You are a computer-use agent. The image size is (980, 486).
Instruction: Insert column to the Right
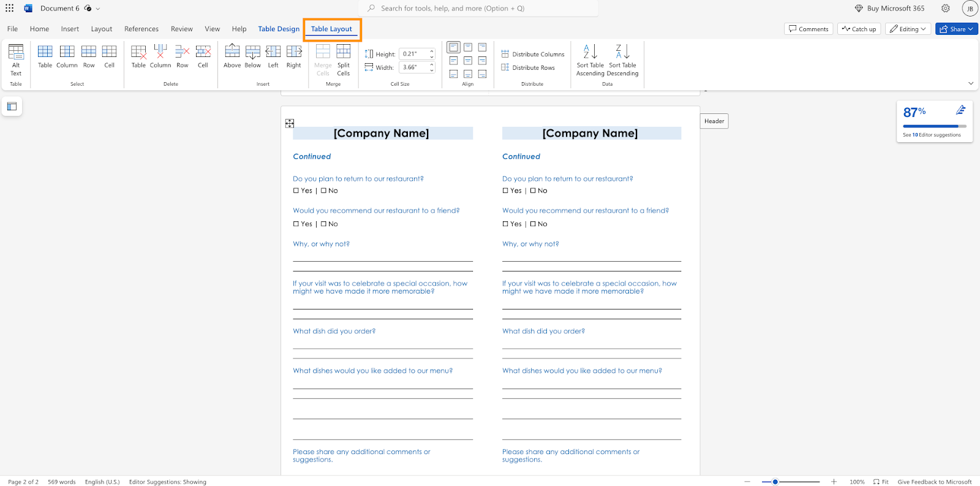pos(294,56)
